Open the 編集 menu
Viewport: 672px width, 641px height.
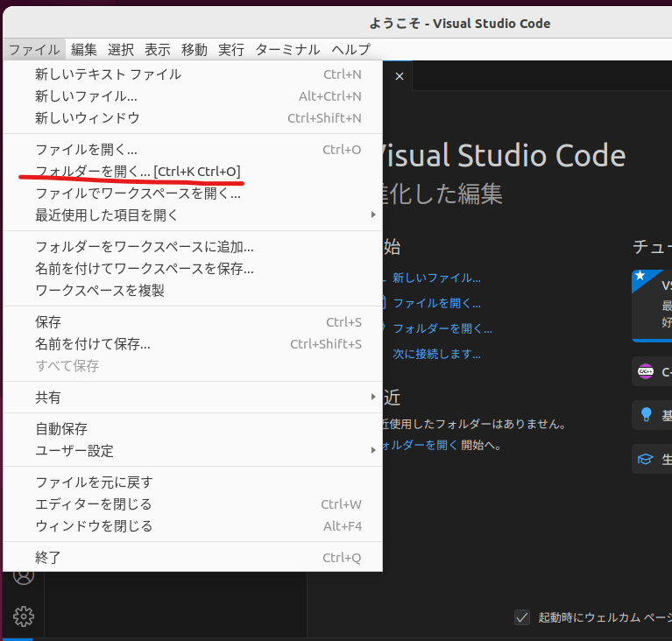[x=84, y=50]
